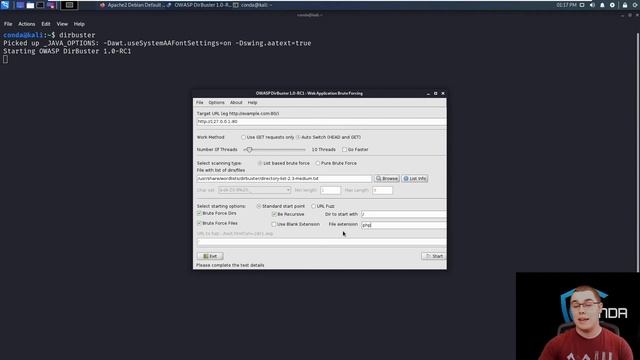The width and height of the screenshot is (640, 360).
Task: Click the workspace switcher in the panel
Action: [x=69, y=5]
